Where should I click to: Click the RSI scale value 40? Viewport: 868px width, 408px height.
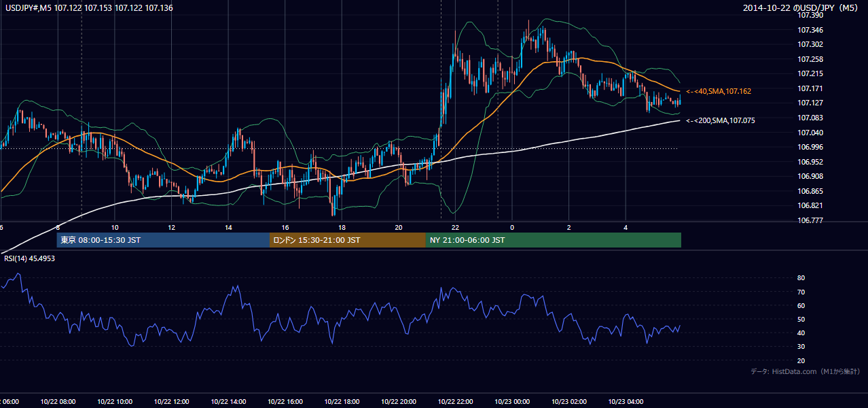(x=801, y=333)
